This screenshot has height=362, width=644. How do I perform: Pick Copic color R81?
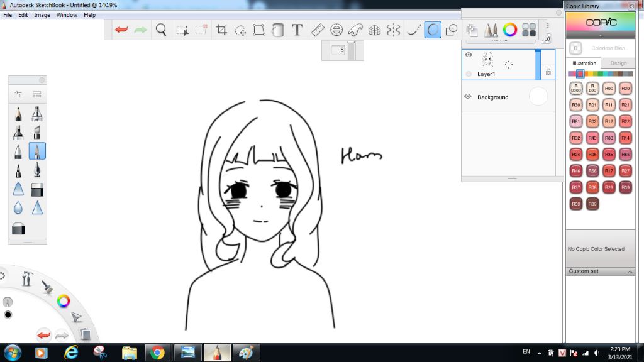tap(576, 121)
